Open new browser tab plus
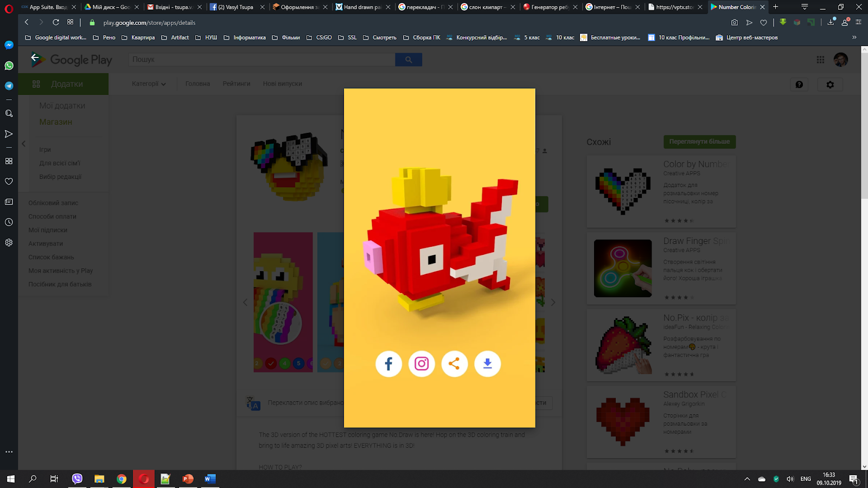 click(x=776, y=7)
